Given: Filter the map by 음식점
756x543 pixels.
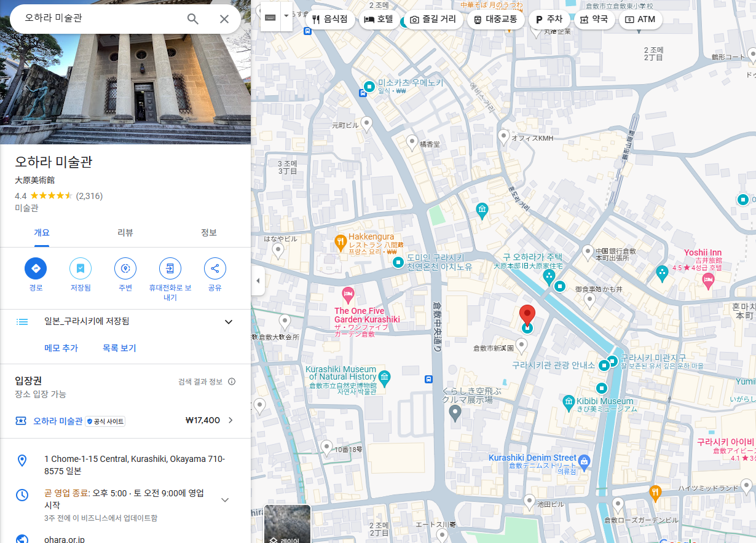Looking at the screenshot, I should 330,19.
